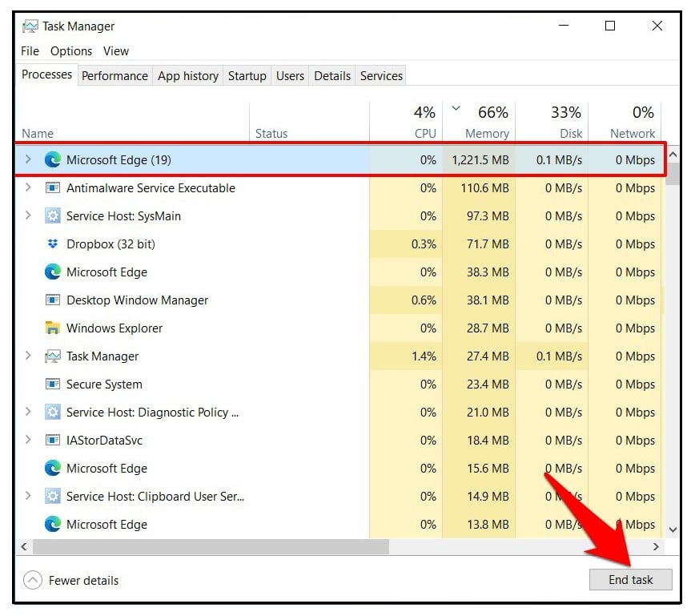Click the horizontal scrollbar thumb

[x=211, y=547]
